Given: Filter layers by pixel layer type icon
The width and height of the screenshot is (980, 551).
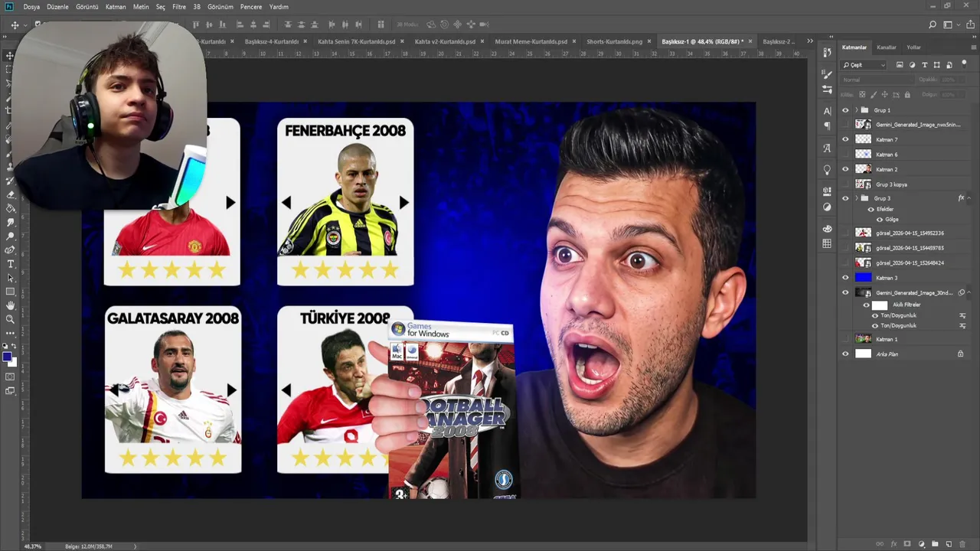Looking at the screenshot, I should pyautogui.click(x=900, y=65).
